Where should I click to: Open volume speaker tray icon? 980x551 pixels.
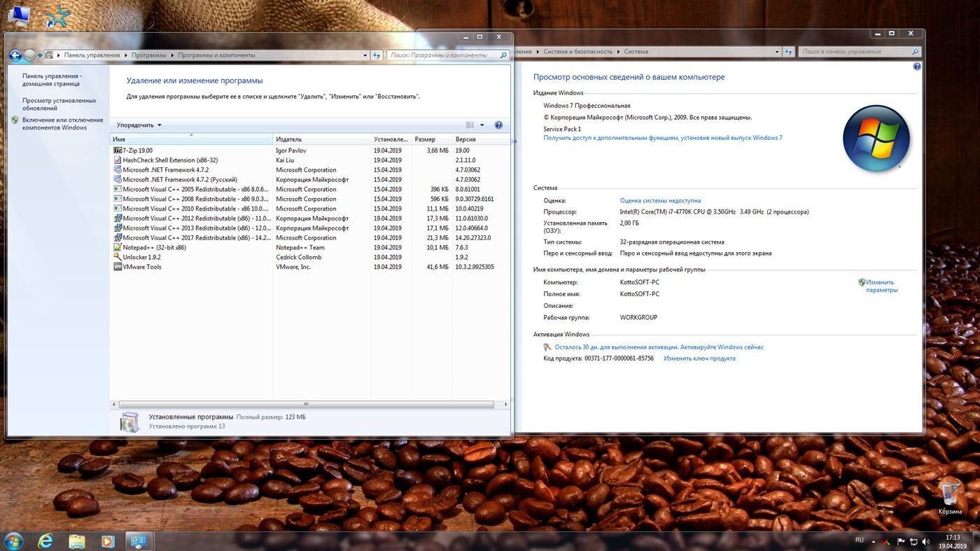point(925,541)
